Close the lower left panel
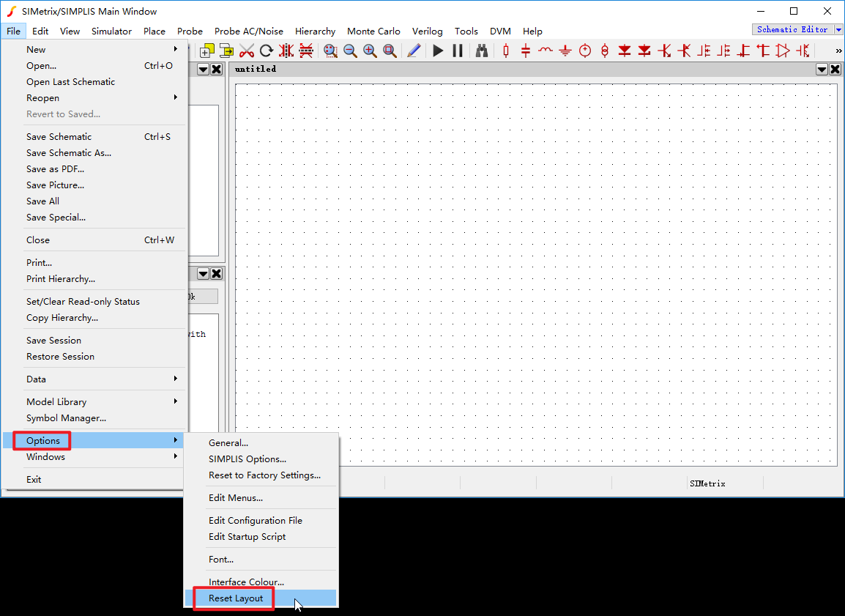The image size is (845, 616). click(217, 274)
